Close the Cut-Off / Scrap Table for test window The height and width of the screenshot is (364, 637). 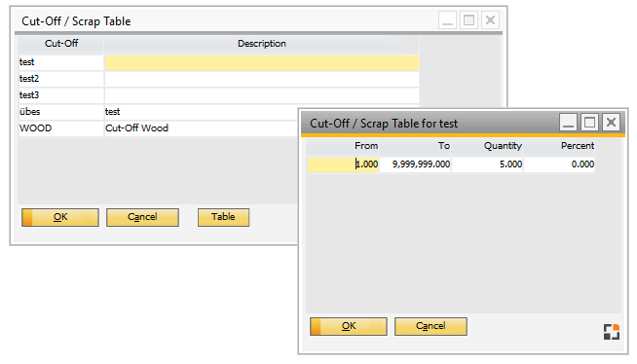pos(611,123)
